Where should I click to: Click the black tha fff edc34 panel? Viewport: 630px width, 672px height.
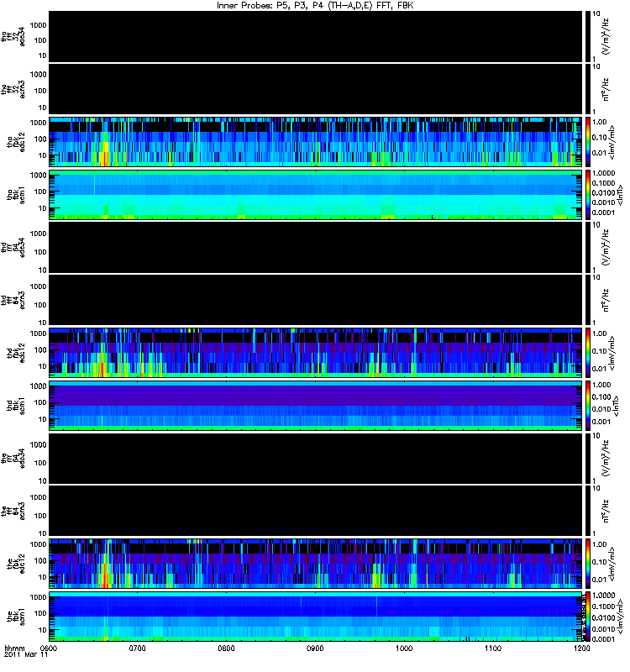(x=316, y=36)
